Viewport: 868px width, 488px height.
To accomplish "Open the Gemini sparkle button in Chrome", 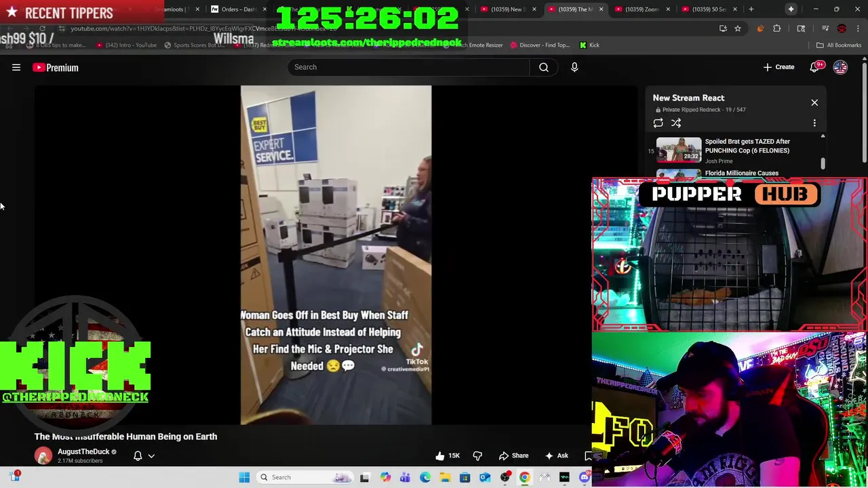I will 791,9.
